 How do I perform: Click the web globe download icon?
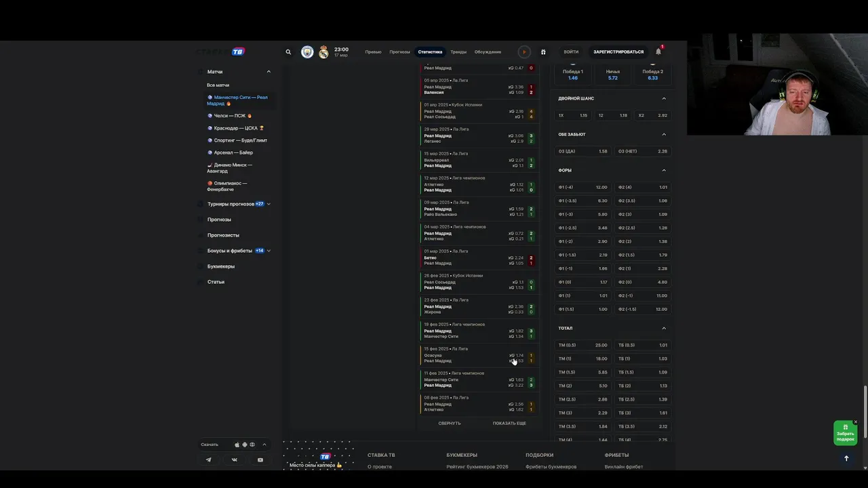click(252, 445)
